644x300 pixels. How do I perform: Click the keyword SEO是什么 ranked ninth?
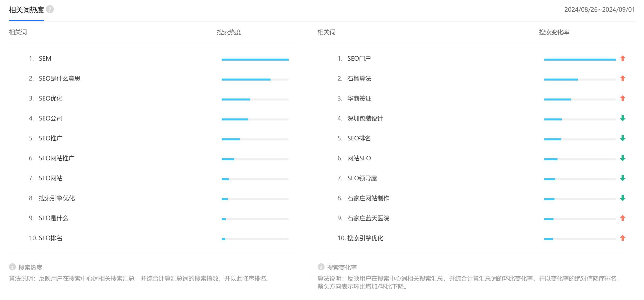click(x=54, y=218)
